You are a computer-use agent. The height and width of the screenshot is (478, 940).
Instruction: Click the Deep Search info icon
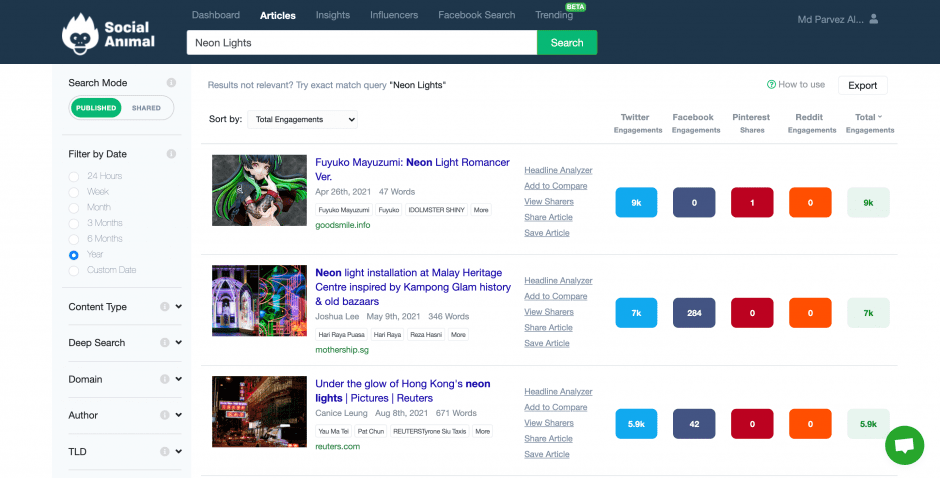[x=165, y=342]
